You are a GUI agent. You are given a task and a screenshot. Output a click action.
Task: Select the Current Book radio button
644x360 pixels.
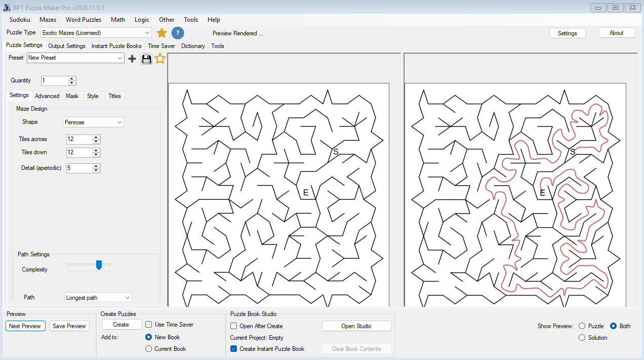tap(148, 349)
